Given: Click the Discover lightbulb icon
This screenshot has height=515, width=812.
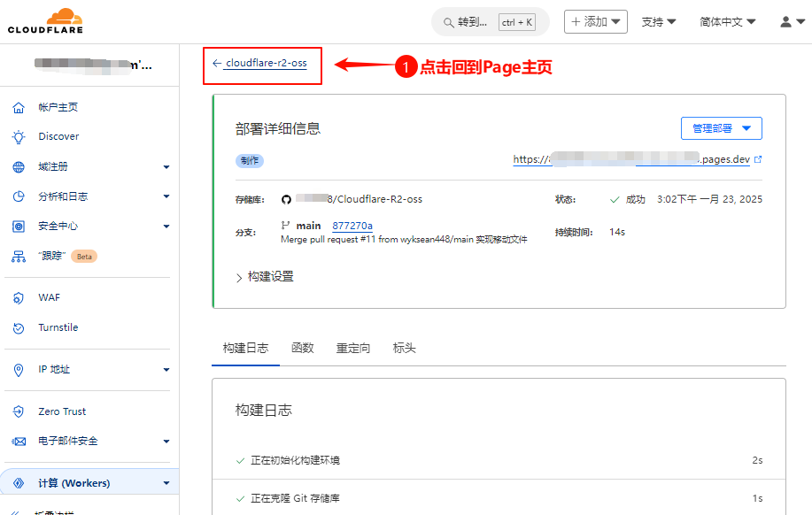Looking at the screenshot, I should click(x=19, y=137).
